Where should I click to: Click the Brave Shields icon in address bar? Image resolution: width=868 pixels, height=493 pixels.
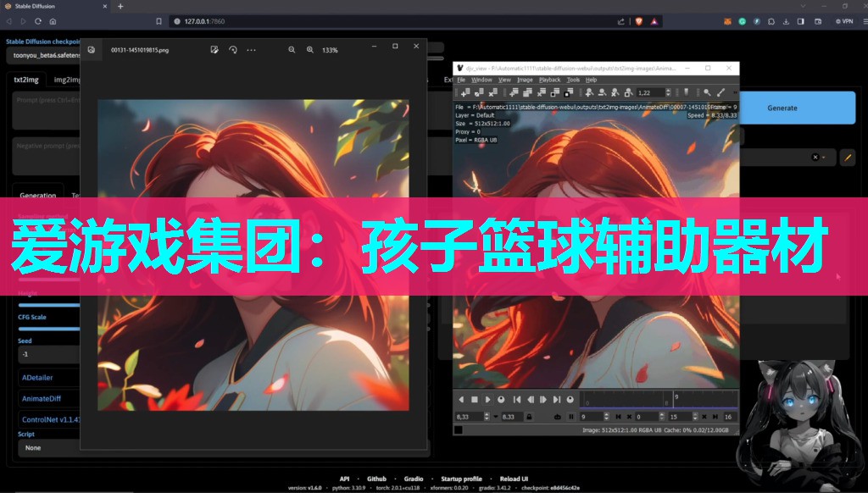click(639, 21)
